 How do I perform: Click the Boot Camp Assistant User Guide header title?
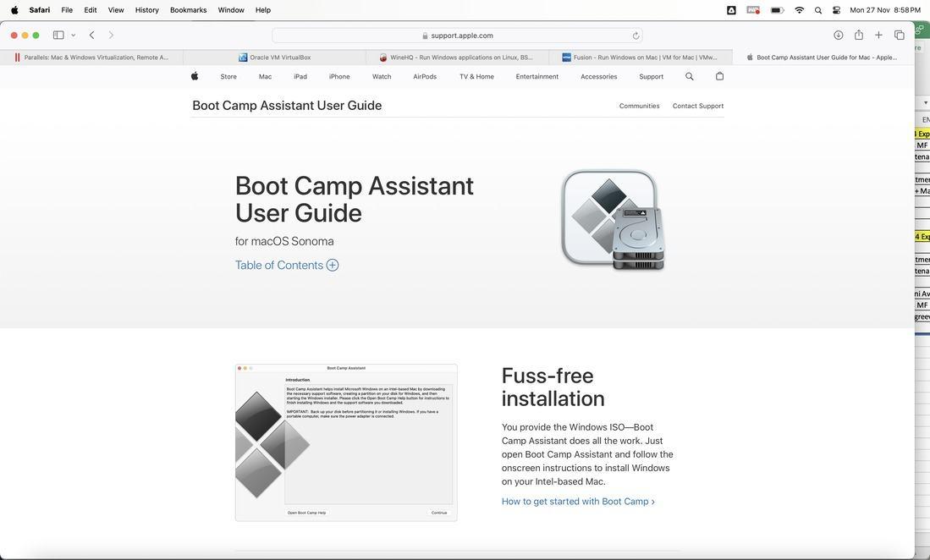(x=287, y=106)
